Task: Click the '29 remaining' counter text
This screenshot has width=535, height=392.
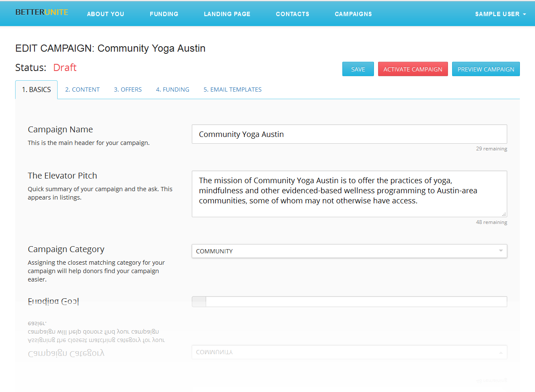Action: point(492,149)
